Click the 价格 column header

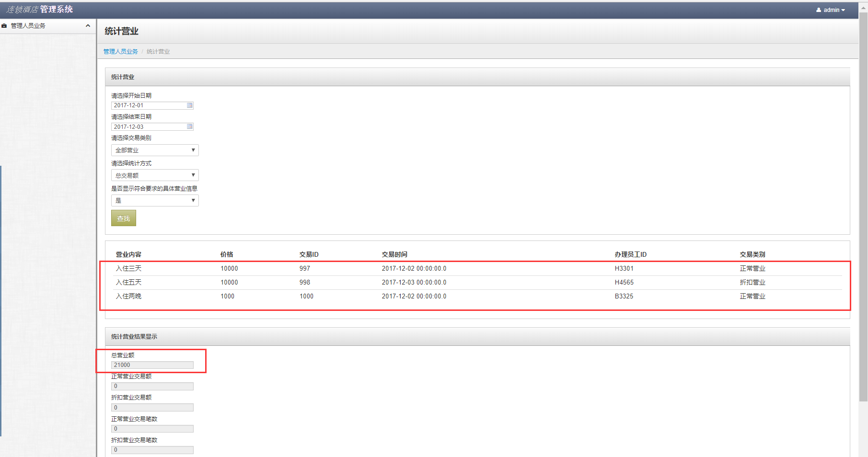tap(227, 254)
